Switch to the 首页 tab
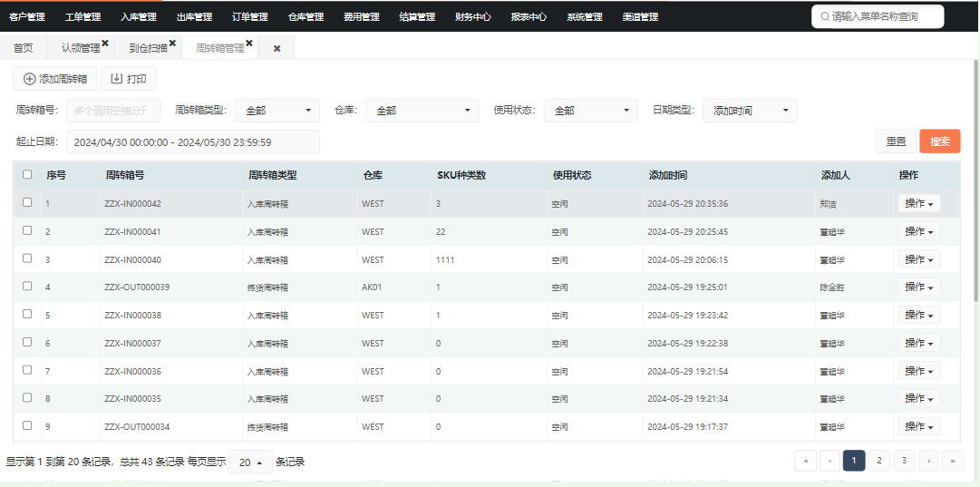980x487 pixels. [24, 48]
